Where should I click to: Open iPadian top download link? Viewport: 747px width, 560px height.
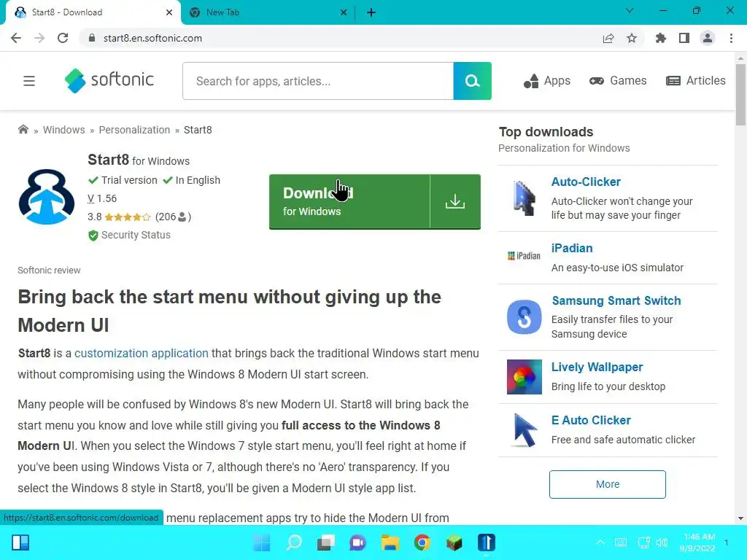pyautogui.click(x=572, y=248)
